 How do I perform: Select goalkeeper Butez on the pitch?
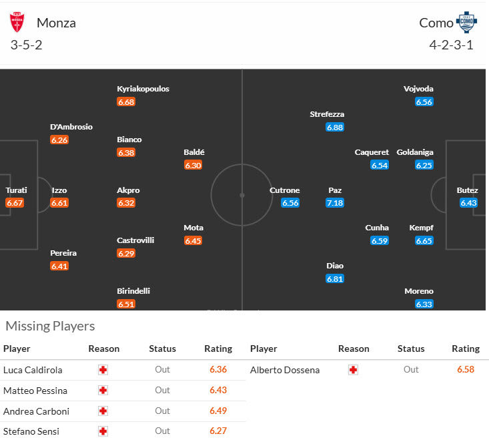(x=468, y=190)
